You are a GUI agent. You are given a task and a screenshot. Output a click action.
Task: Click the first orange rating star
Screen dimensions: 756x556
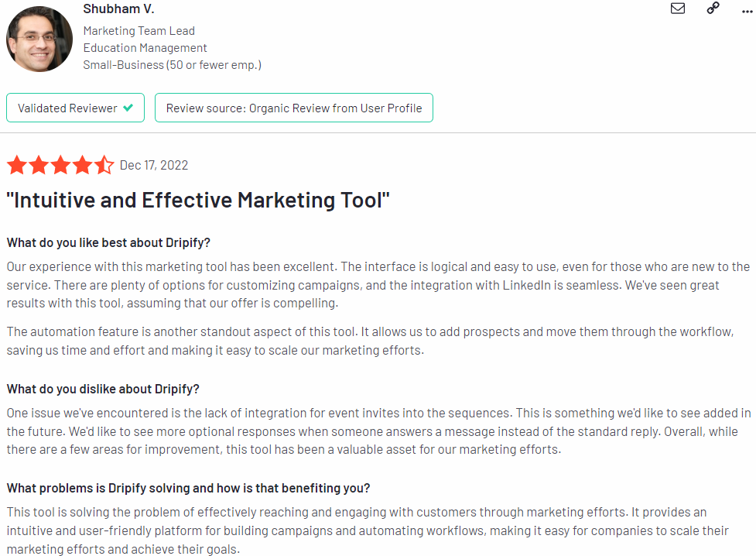[17, 165]
